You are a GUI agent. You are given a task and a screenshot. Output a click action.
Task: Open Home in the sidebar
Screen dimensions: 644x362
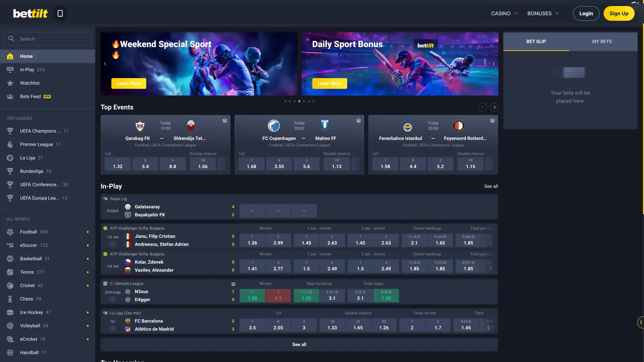point(48,56)
